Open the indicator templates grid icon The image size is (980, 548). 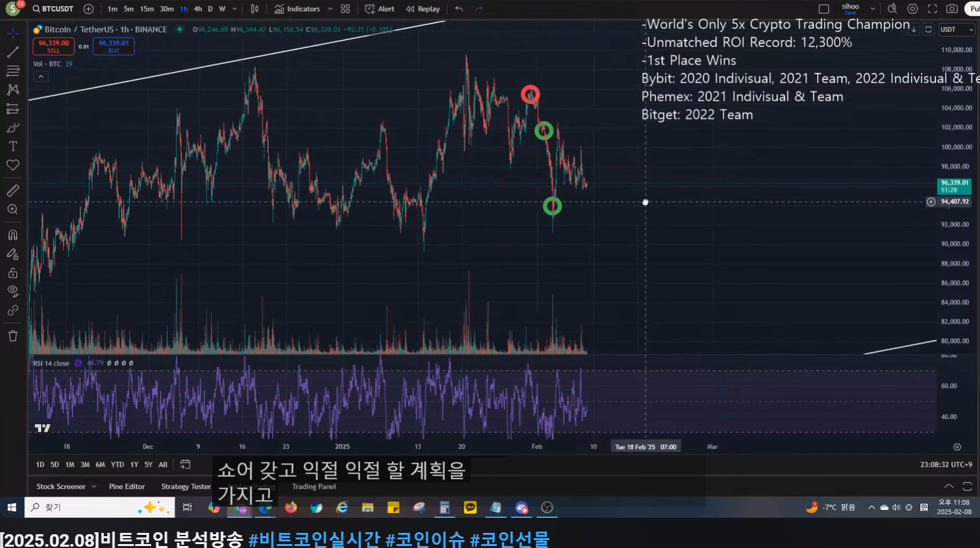[345, 9]
